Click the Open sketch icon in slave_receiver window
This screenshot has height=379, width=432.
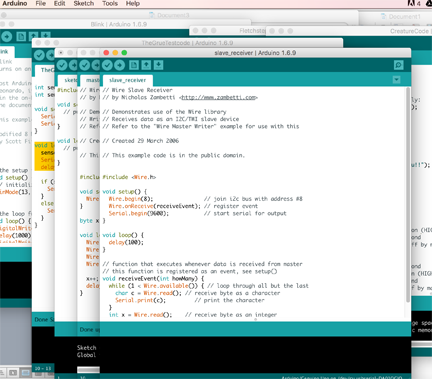[146, 65]
